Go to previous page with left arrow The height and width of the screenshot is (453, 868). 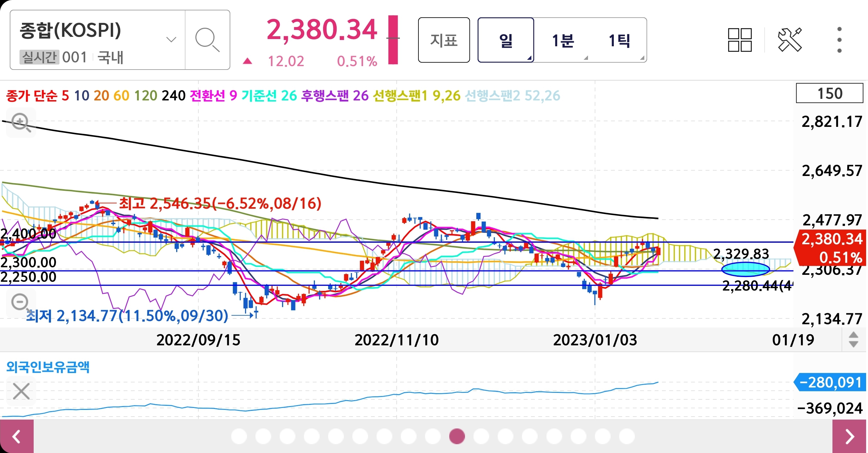(x=16, y=437)
